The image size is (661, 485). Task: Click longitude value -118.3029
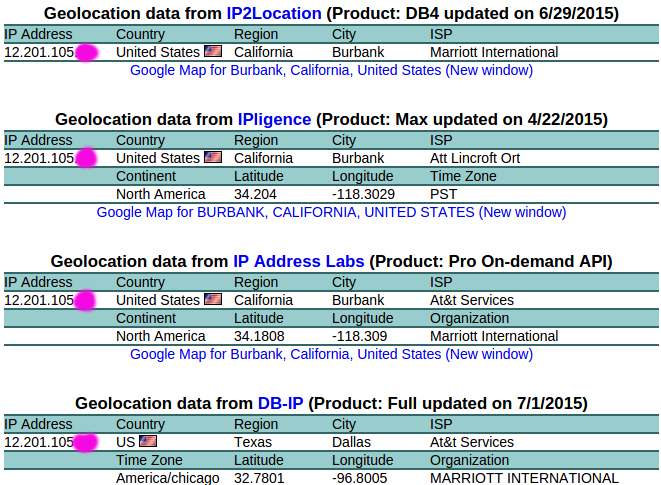tap(363, 194)
